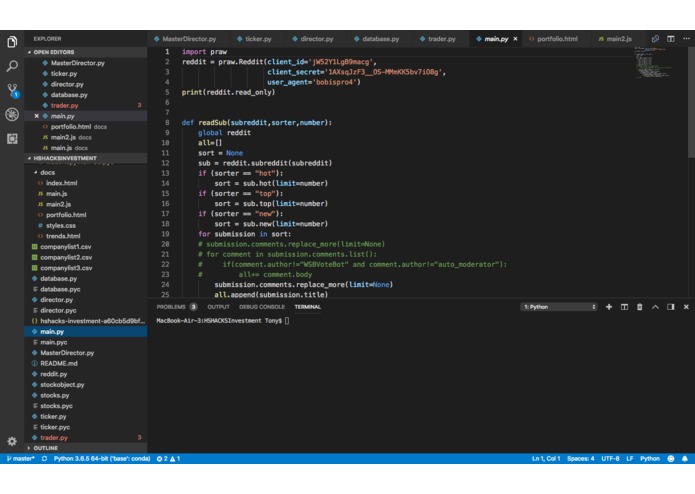Viewport: 695px width, 494px height.
Task: Close main.py in Open Editors list
Action: point(36,116)
